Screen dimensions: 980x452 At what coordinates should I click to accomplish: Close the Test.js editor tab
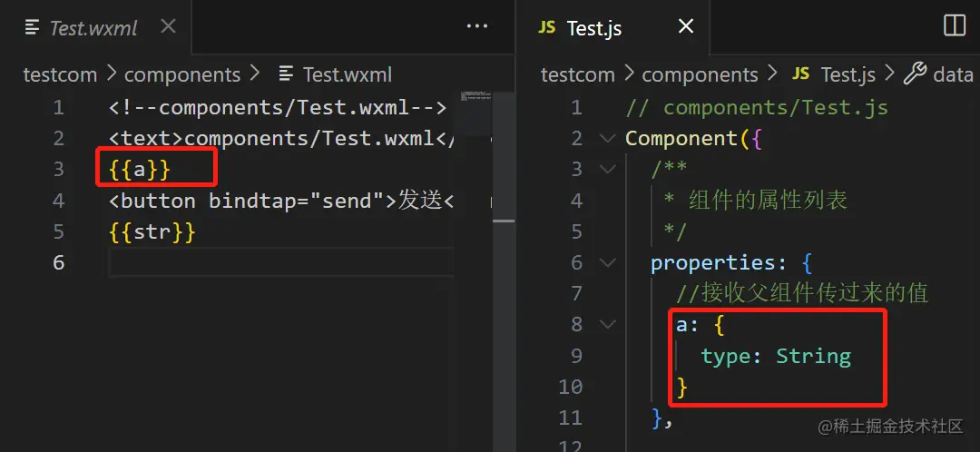click(x=686, y=26)
